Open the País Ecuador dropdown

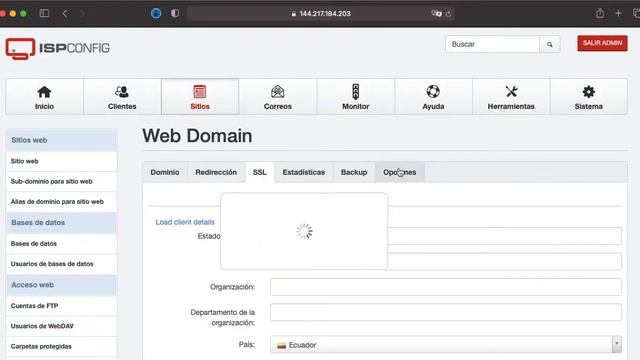(x=446, y=345)
